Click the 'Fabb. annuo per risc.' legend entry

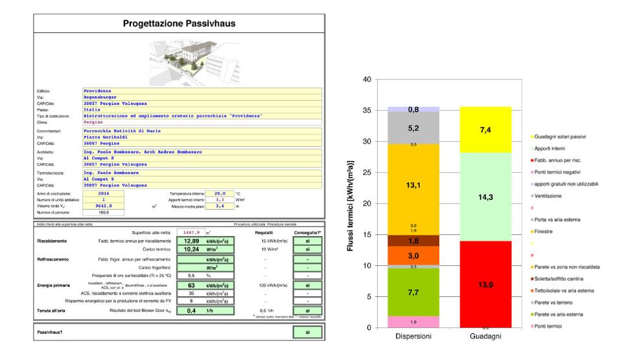click(x=556, y=160)
